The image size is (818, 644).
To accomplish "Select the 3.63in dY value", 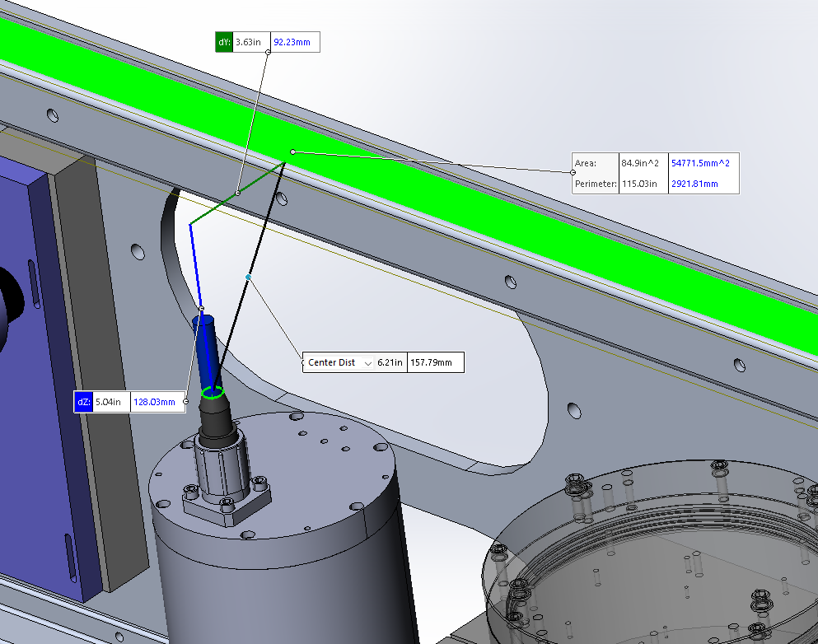I will click(x=248, y=42).
